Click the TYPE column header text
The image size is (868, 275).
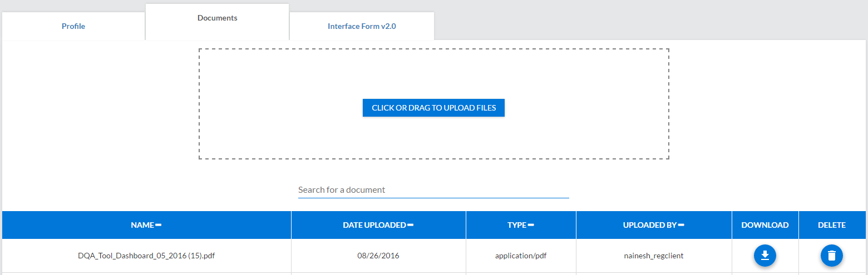click(x=516, y=225)
